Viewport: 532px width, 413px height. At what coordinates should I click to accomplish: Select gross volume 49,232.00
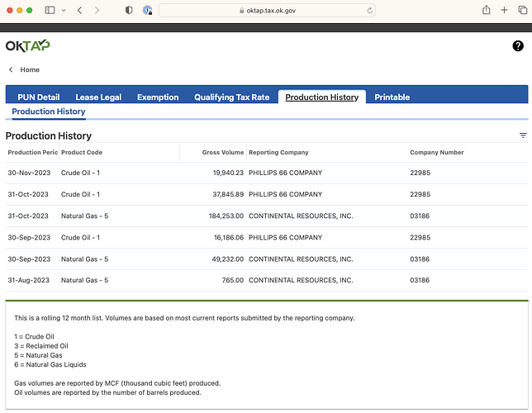[x=228, y=259]
